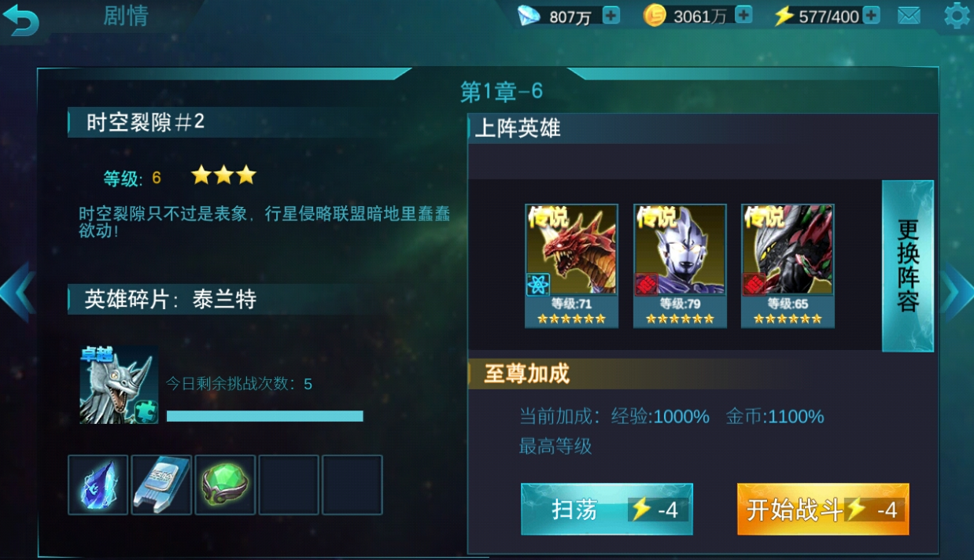Screen dimensions: 974x560
Task: Select the dark armored hero level 65
Action: [x=788, y=266]
